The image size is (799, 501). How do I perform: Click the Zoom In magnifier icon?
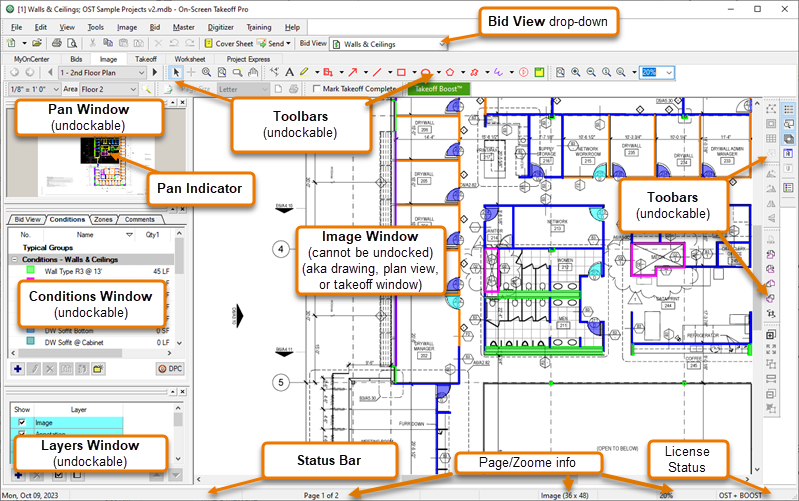pyautogui.click(x=576, y=72)
